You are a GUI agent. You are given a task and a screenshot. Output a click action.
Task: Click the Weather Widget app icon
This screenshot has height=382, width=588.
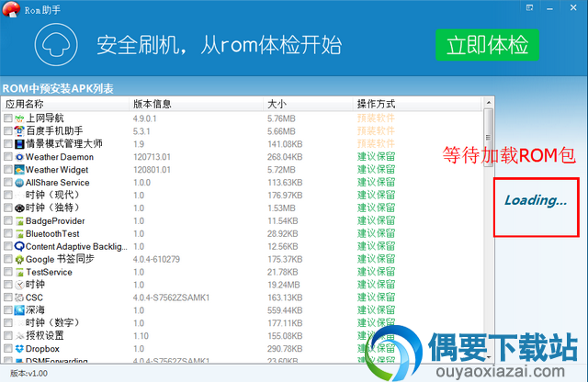pyautogui.click(x=19, y=170)
